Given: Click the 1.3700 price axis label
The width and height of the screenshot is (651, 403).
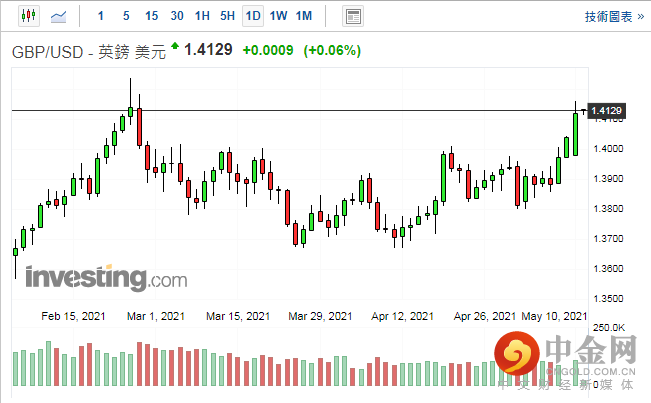Looking at the screenshot, I should [x=608, y=239].
